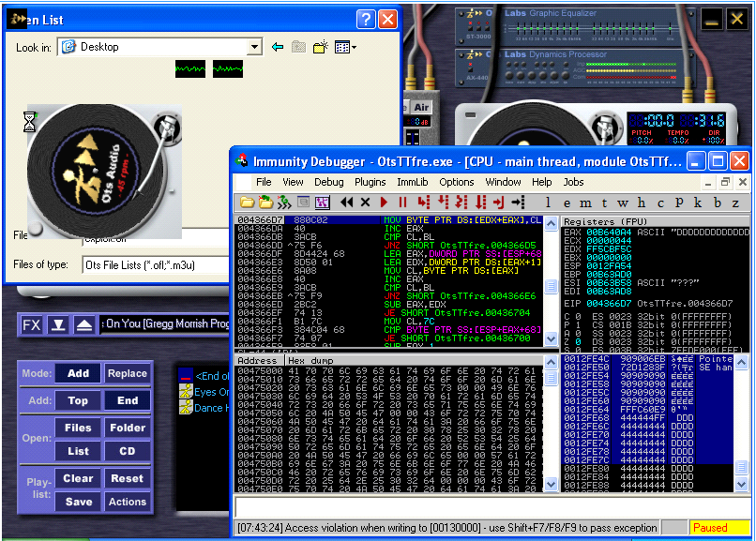Image resolution: width=756 pixels, height=541 pixels.
Task: Run the program with the red play icon
Action: 384,203
